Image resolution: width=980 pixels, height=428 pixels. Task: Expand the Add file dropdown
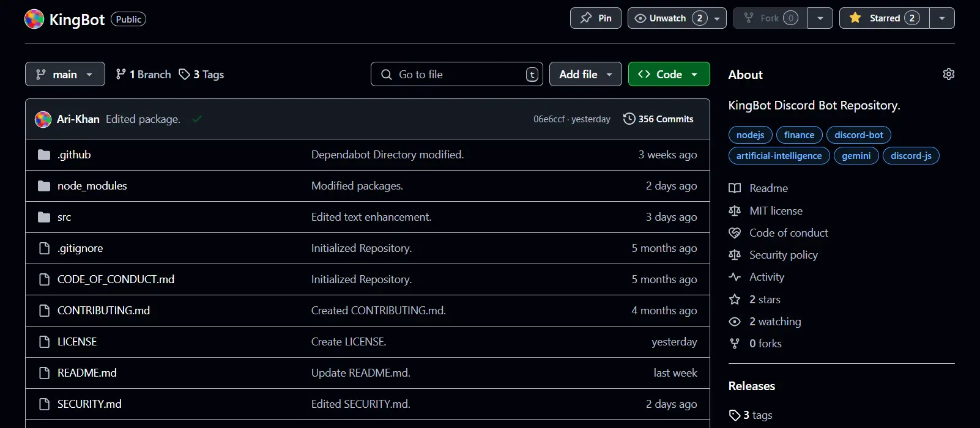[x=585, y=74]
